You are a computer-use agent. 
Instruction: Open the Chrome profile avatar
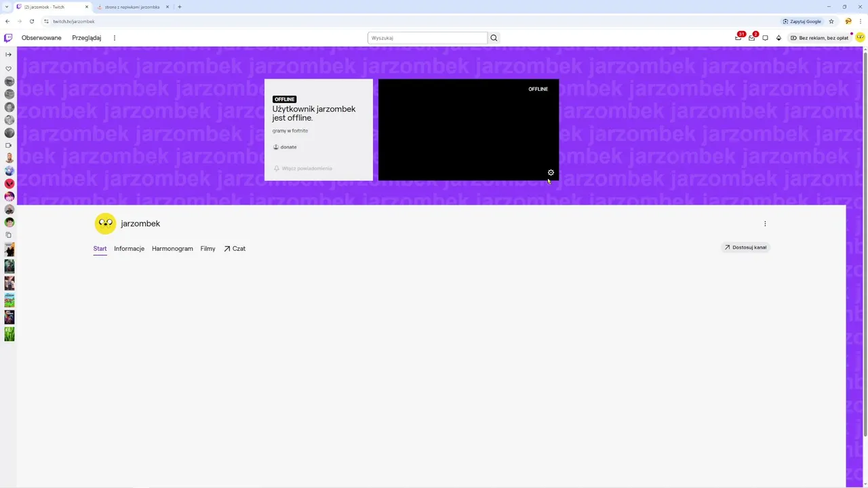[x=848, y=21]
